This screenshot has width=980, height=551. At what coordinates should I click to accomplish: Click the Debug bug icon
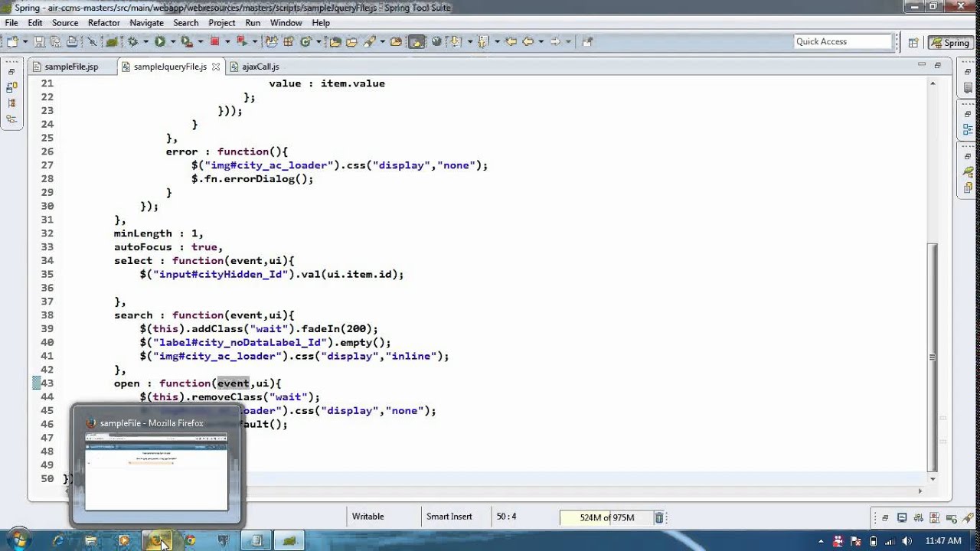132,41
